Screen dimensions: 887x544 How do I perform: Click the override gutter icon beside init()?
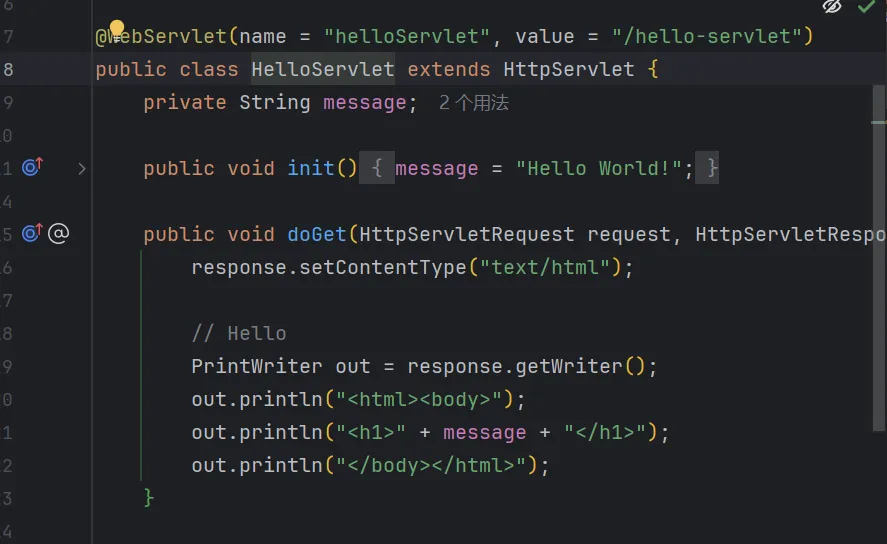32,167
